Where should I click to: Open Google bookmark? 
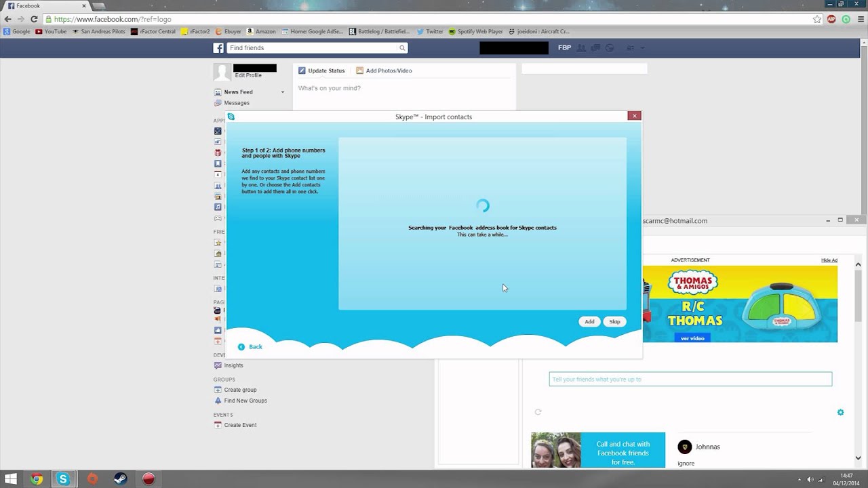click(17, 31)
